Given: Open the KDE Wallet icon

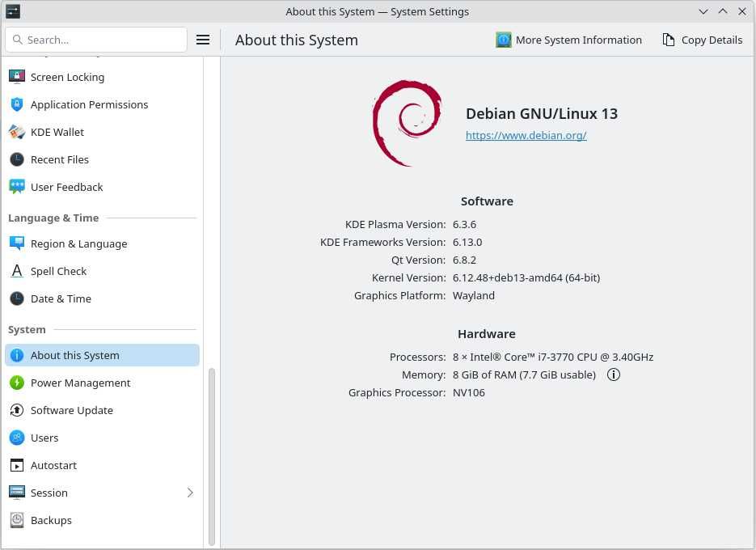Looking at the screenshot, I should pos(17,132).
